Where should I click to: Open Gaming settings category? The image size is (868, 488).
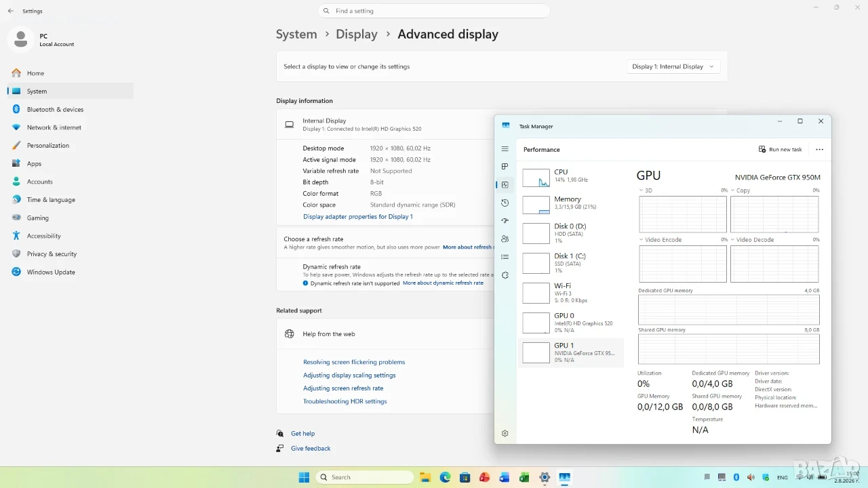tap(71, 218)
